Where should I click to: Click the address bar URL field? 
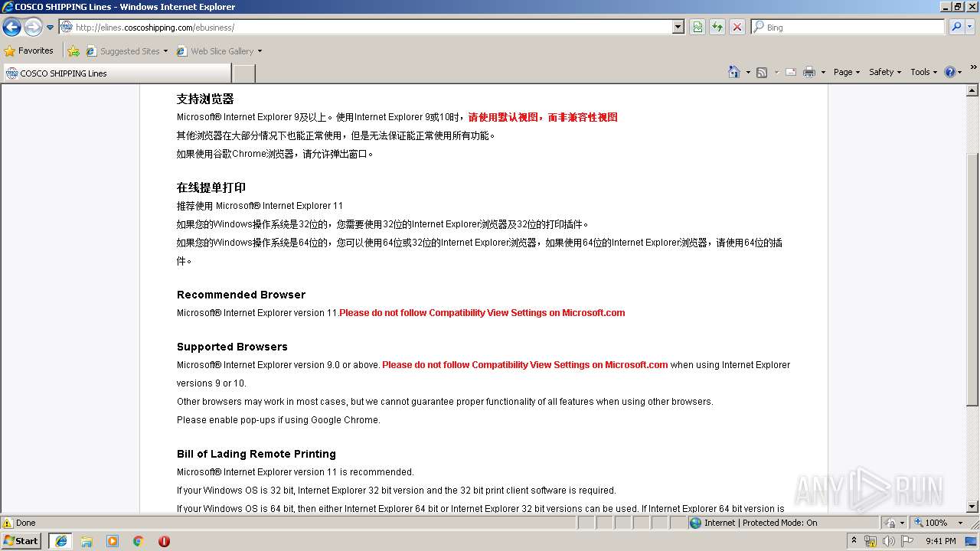[x=366, y=27]
